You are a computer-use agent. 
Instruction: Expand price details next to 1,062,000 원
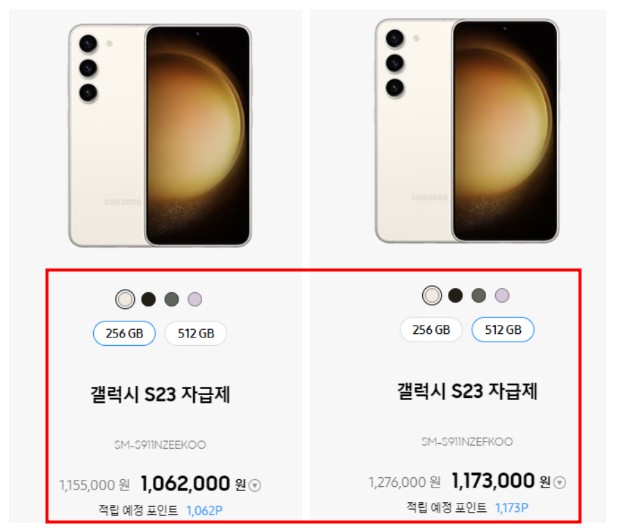tap(255, 485)
